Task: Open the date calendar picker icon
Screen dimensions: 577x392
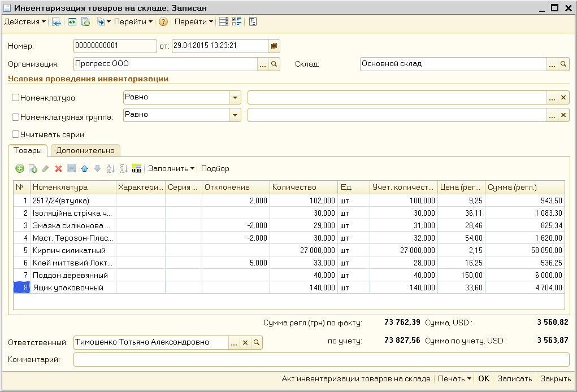Action: pos(274,46)
